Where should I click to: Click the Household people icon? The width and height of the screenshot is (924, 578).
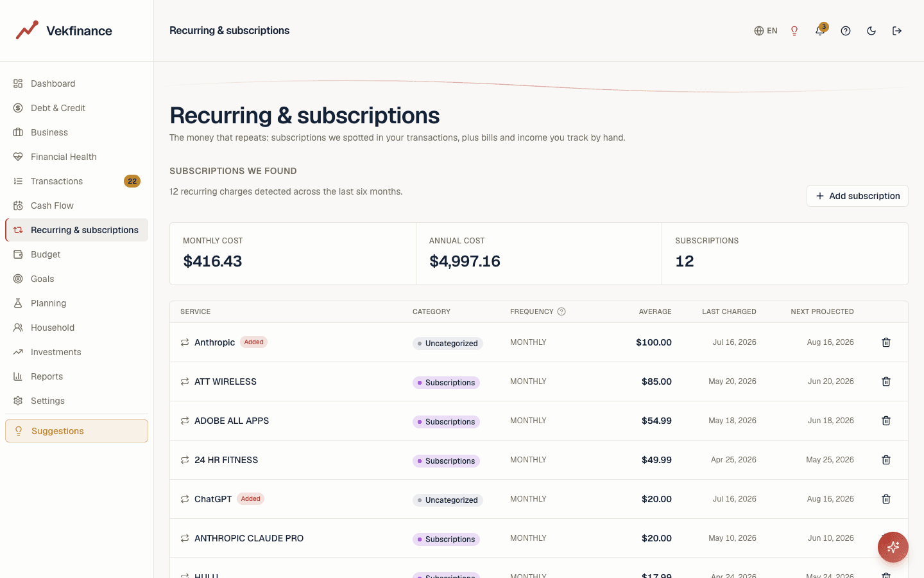click(x=18, y=328)
